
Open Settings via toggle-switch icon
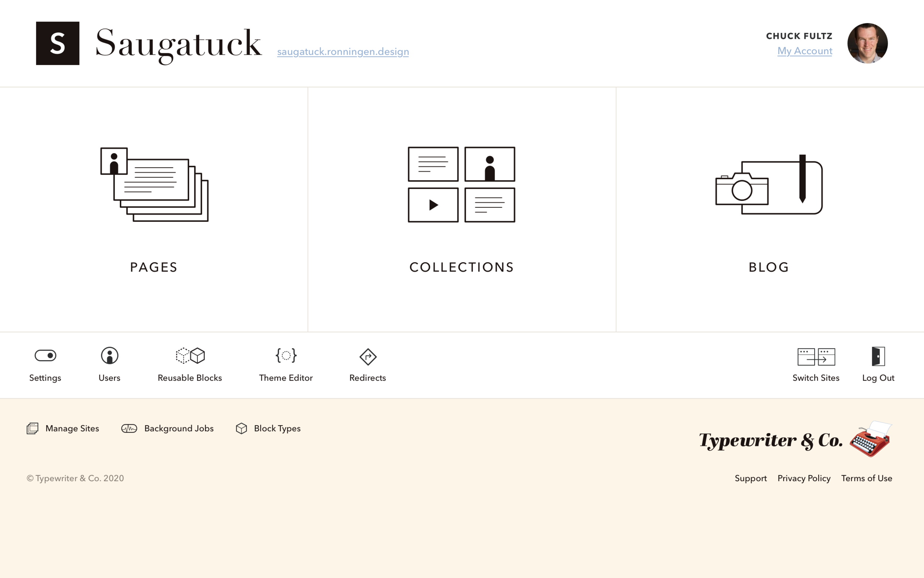tap(45, 355)
